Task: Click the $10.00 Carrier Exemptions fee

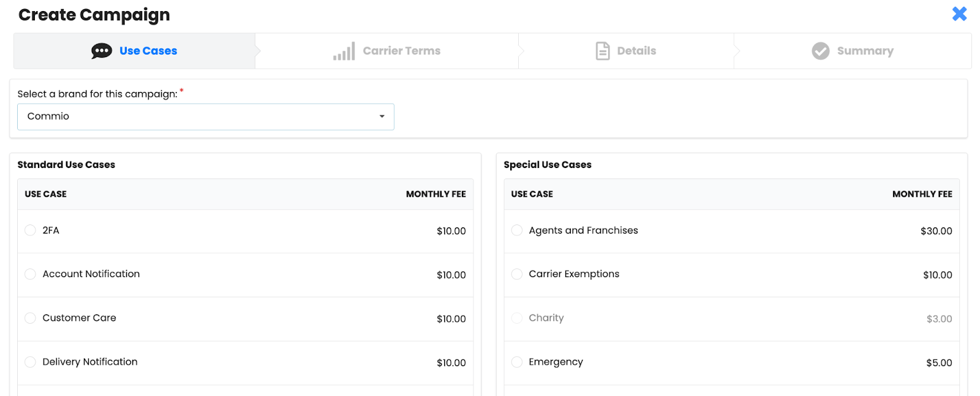Action: (938, 275)
